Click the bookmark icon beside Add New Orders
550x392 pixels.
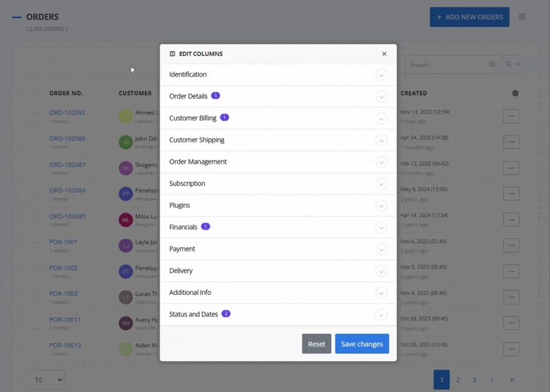[522, 17]
